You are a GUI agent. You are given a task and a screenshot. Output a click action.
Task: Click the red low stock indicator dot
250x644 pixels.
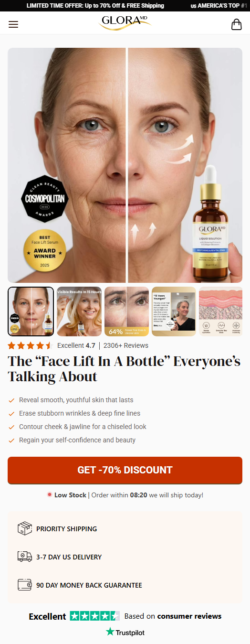pos(49,494)
